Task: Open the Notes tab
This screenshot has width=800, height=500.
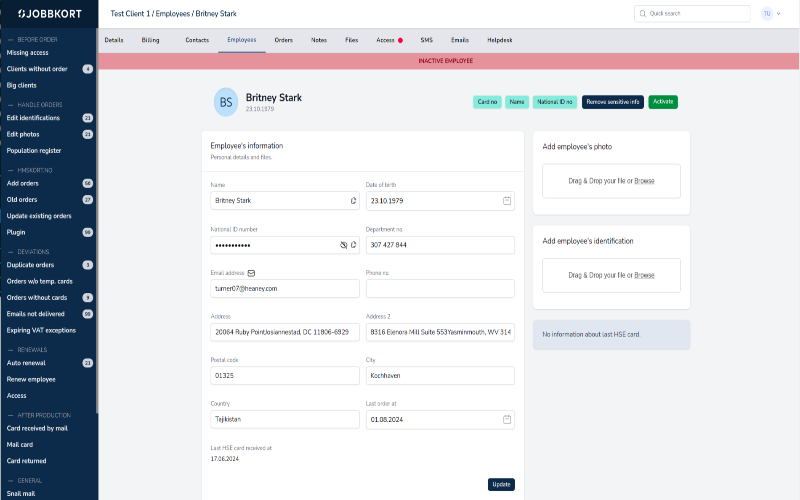Action: [x=319, y=40]
